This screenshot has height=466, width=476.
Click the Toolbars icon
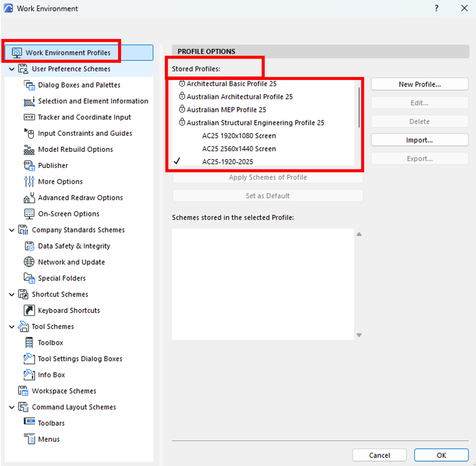(29, 421)
